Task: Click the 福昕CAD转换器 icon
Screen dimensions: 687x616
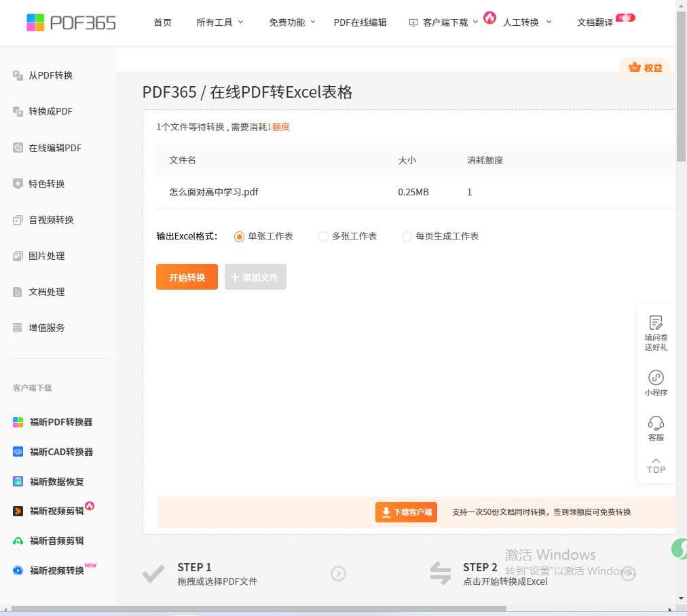Action: pyautogui.click(x=18, y=452)
